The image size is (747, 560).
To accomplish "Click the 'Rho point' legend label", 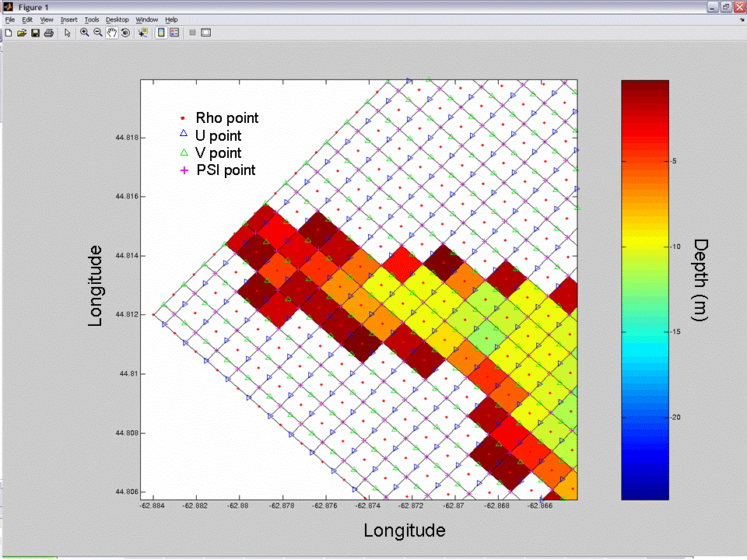I will (226, 118).
